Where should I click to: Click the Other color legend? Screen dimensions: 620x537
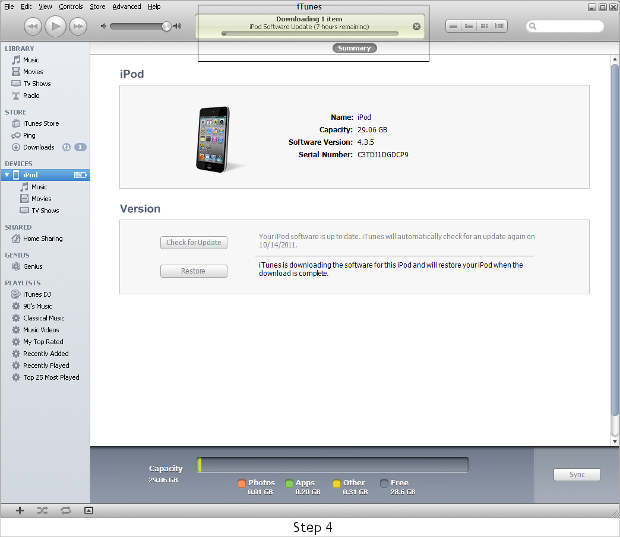336,483
